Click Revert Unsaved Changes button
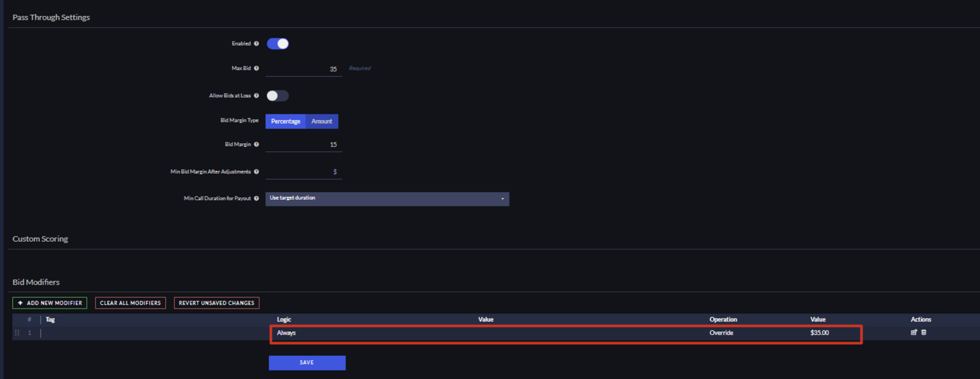This screenshot has height=379, width=980. pos(216,303)
